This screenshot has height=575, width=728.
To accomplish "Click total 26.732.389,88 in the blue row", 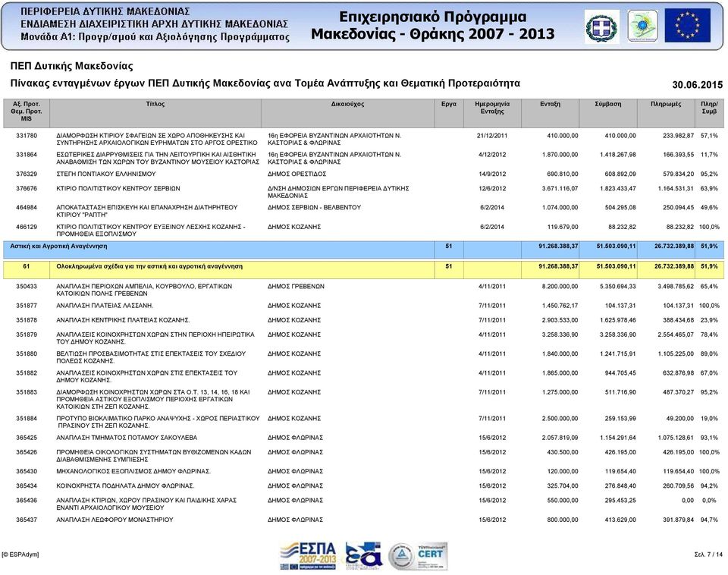I will coord(674,247).
